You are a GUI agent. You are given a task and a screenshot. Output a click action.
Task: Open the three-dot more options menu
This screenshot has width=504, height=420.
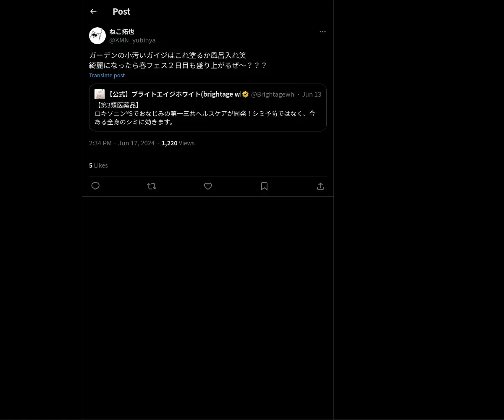click(323, 31)
